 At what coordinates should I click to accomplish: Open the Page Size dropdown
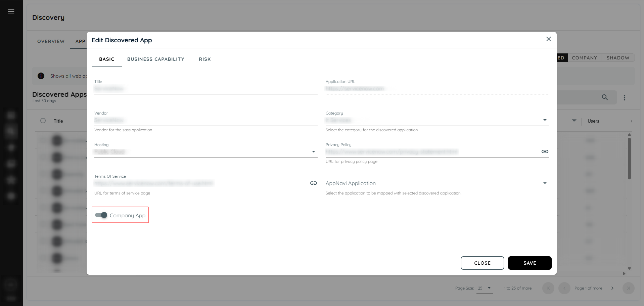pyautogui.click(x=485, y=288)
